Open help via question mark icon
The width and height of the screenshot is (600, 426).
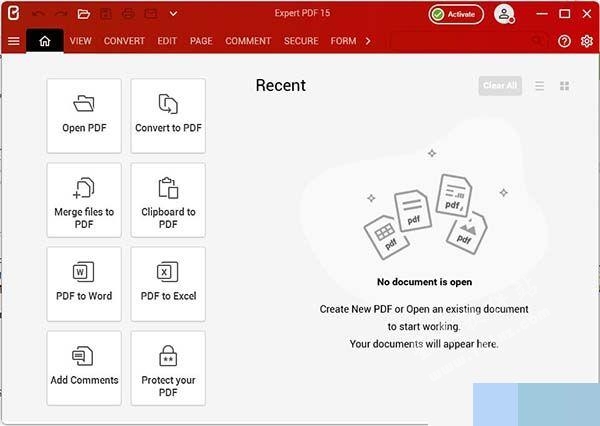[x=564, y=41]
